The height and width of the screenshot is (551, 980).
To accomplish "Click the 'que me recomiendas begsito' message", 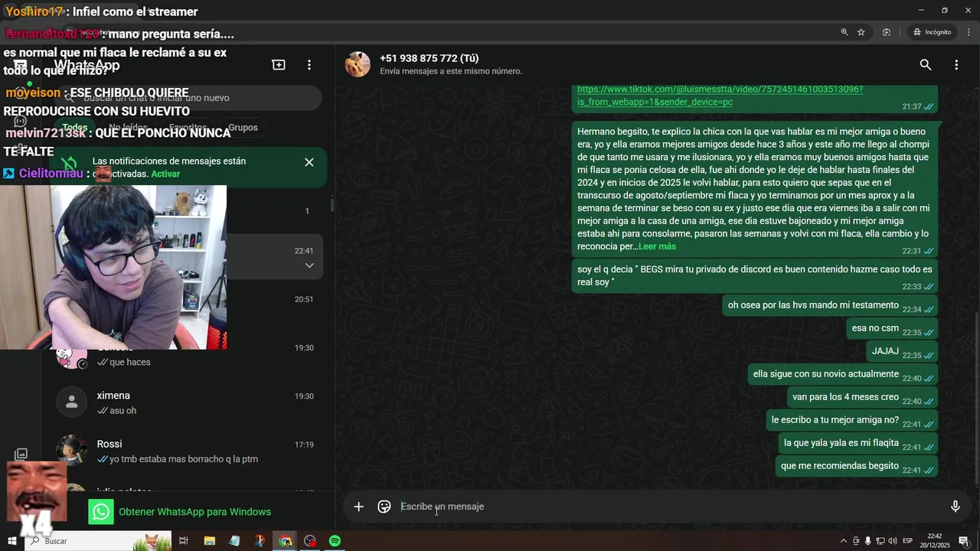I will tap(856, 466).
